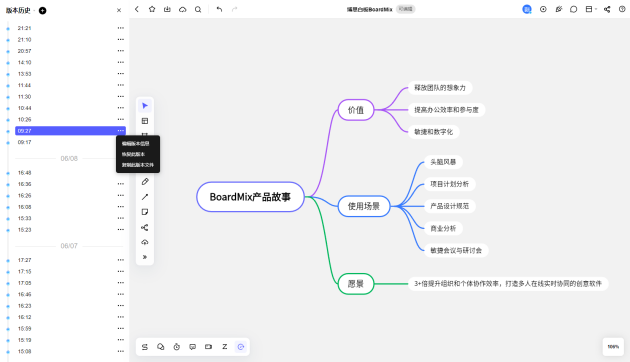Favorite the board with the star icon

[x=152, y=9]
